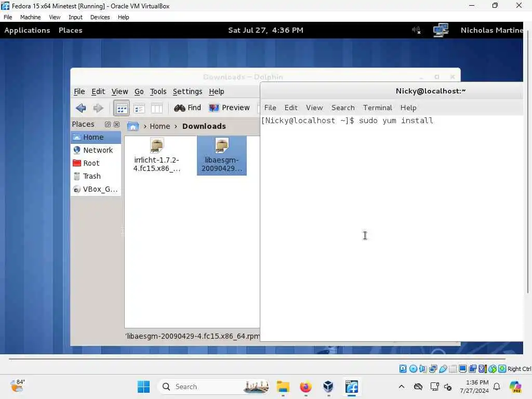Open the terminal's View menu
Image resolution: width=532 pixels, height=399 pixels.
pos(314,108)
